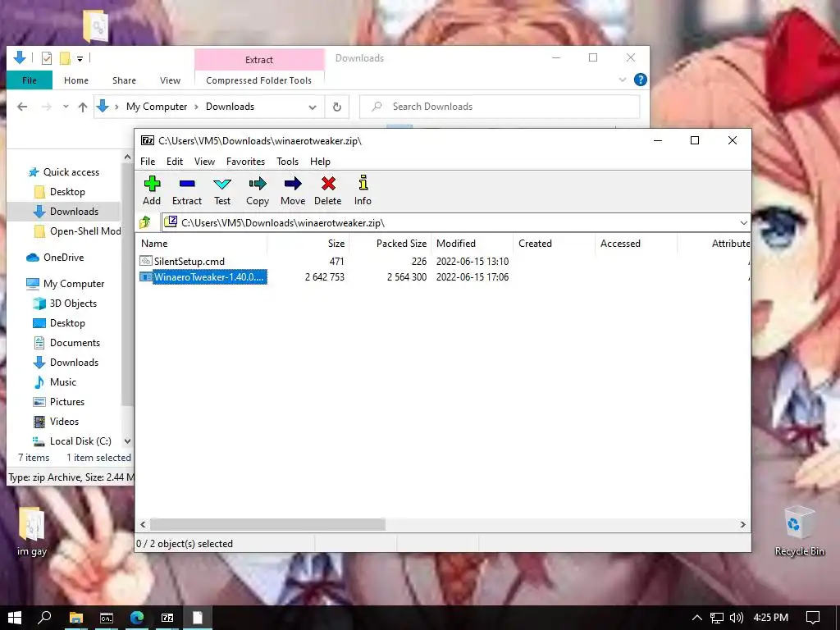Select Quick access in navigation pane

click(63, 172)
